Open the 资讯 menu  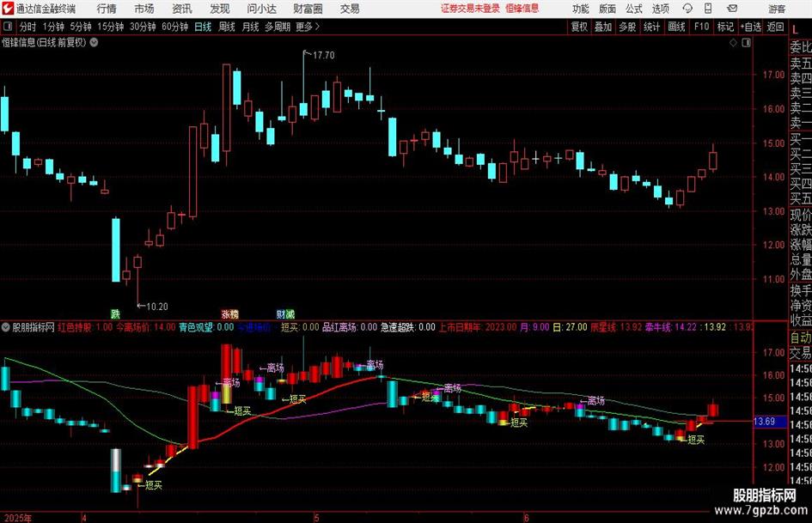point(182,9)
